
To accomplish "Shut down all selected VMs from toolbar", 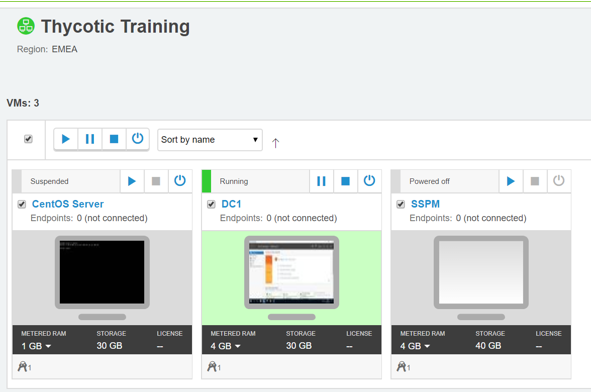I will pyautogui.click(x=114, y=139).
